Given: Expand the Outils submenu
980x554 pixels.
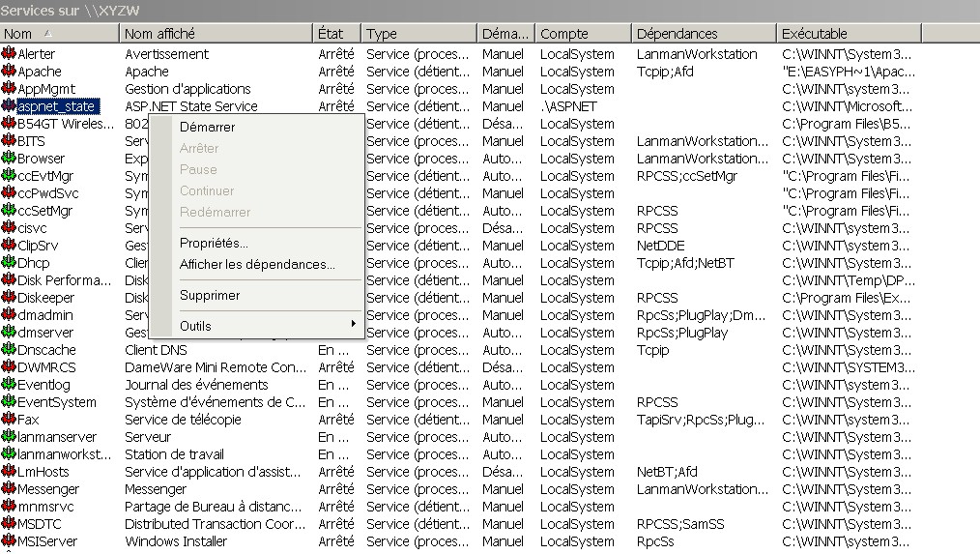Looking at the screenshot, I should click(x=256, y=326).
